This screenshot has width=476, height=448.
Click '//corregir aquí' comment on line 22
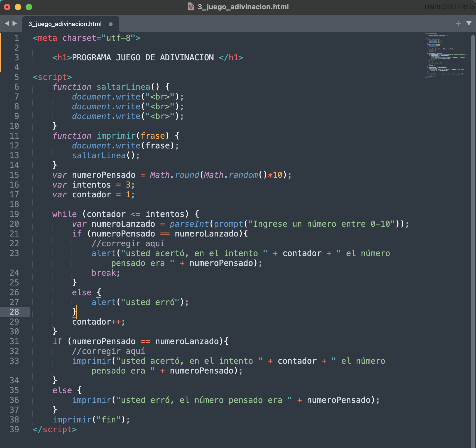[128, 244]
